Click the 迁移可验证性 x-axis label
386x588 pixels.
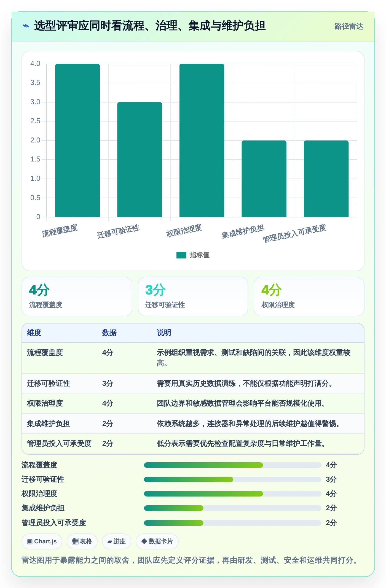click(119, 231)
